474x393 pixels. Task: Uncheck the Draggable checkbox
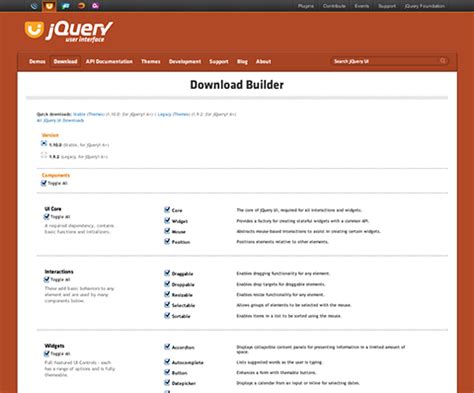coord(167,273)
